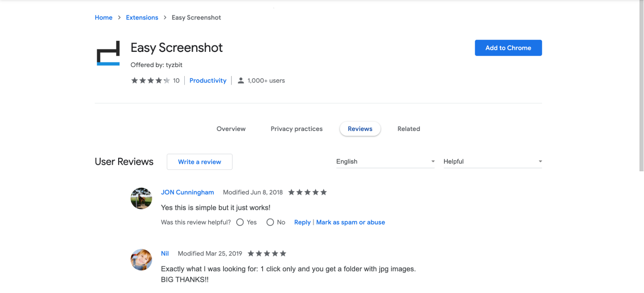Click Add to Chrome button
The height and width of the screenshot is (293, 644).
point(508,48)
